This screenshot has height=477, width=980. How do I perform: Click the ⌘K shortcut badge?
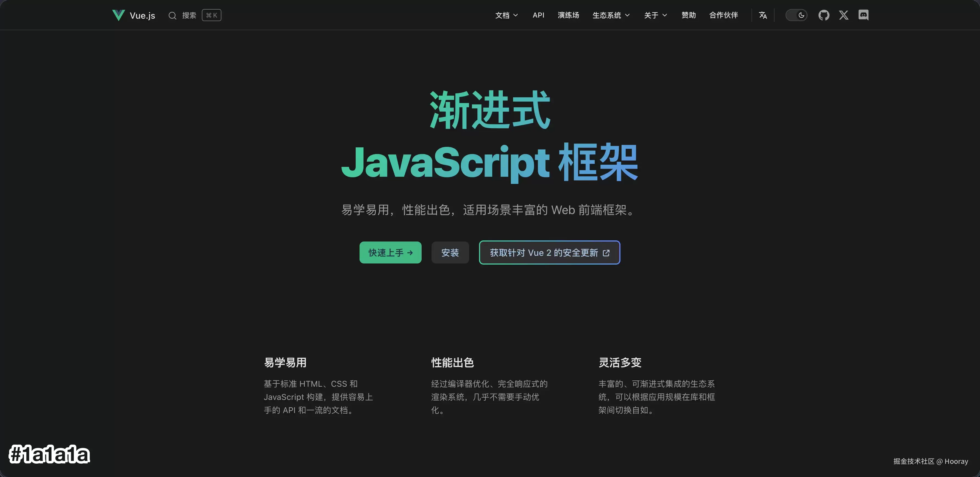point(211,15)
